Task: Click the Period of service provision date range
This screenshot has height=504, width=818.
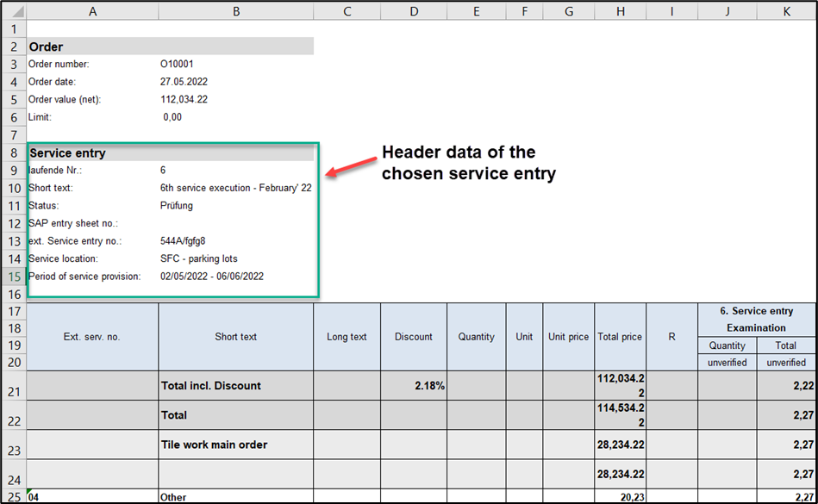Action: tap(212, 277)
